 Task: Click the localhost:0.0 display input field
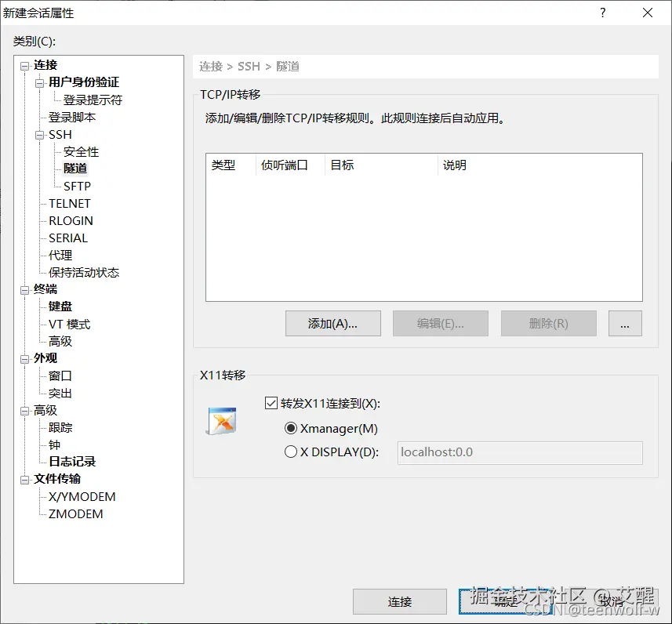520,452
